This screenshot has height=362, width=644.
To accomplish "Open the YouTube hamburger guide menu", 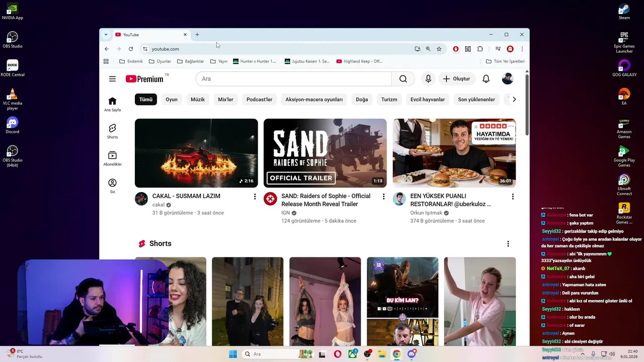I will click(x=112, y=79).
